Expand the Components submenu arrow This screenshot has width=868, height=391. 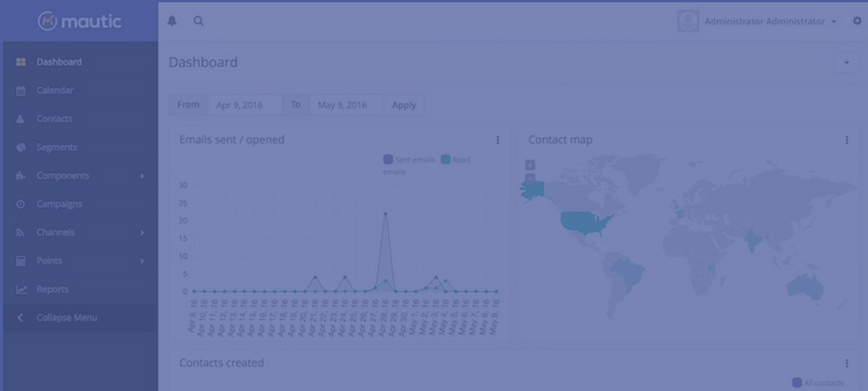[141, 176]
